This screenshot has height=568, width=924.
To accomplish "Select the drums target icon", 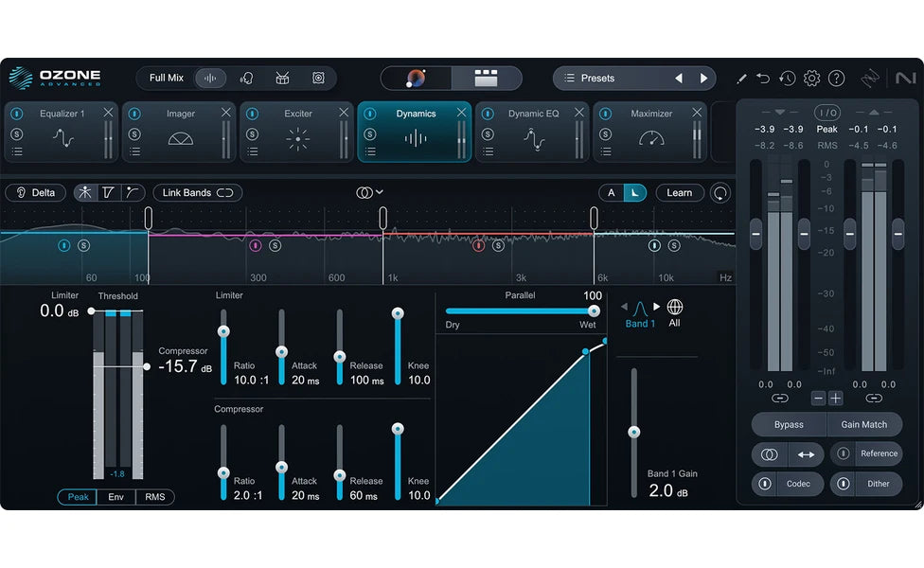I will 282,79.
